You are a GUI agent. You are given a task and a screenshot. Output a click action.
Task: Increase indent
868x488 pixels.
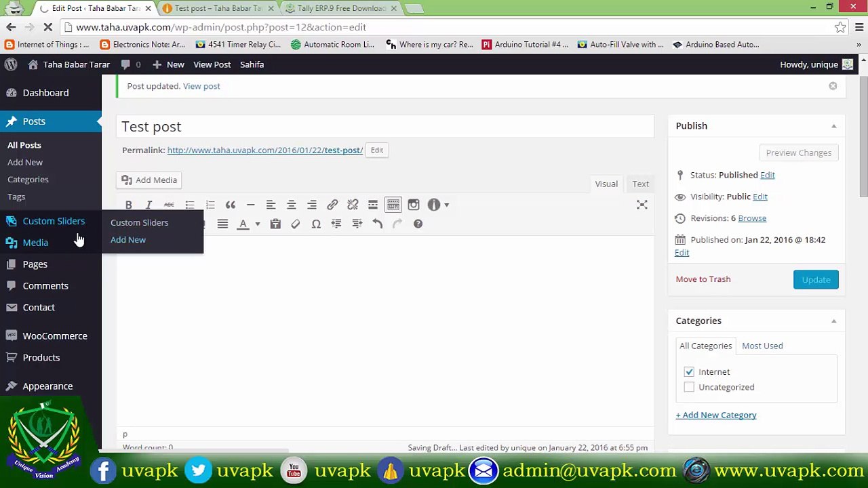pyautogui.click(x=357, y=224)
